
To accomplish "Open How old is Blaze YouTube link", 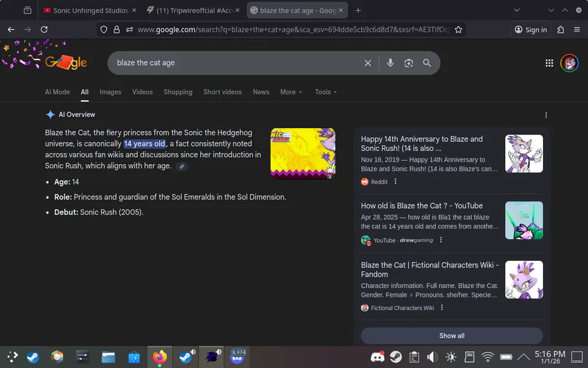I will click(421, 205).
